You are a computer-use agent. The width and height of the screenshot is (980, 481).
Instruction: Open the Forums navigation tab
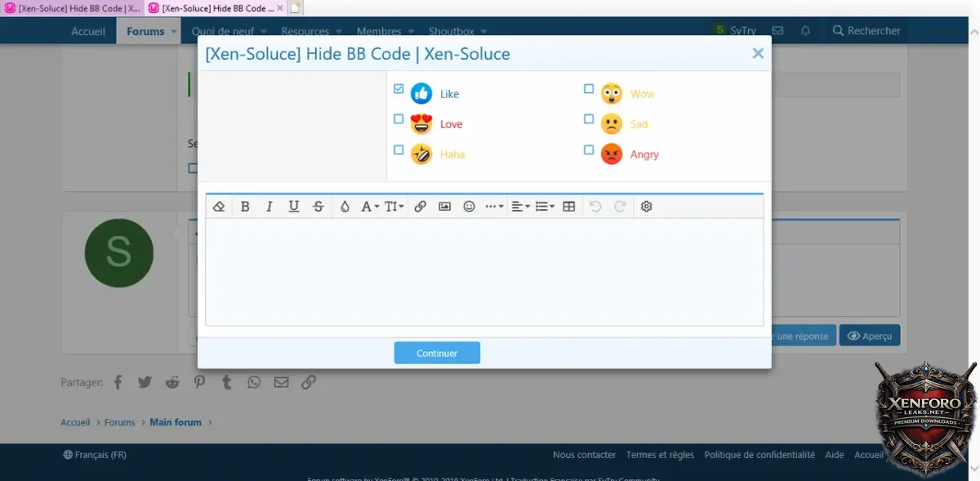point(145,31)
